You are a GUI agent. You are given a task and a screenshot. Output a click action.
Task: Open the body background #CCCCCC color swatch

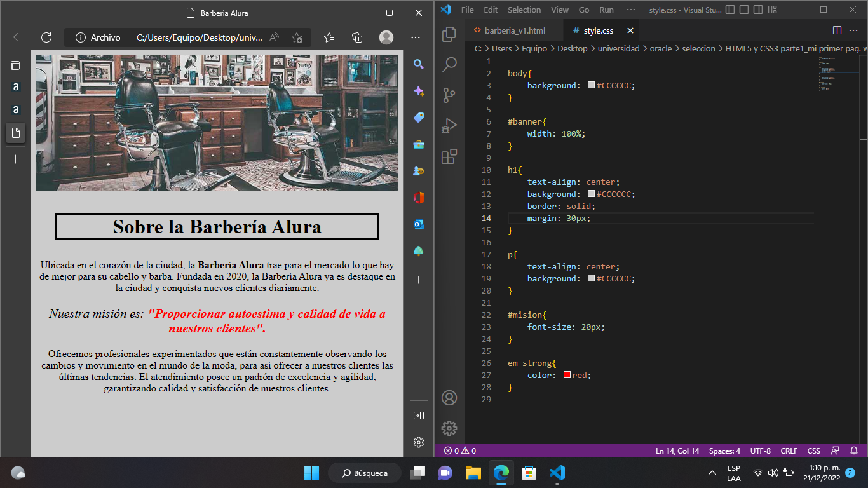(591, 85)
